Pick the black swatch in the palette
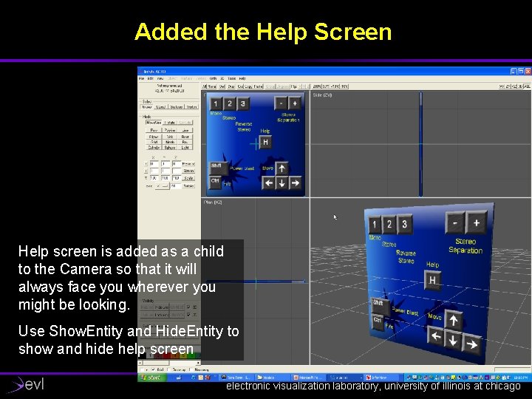The image size is (532, 399). pyautogui.click(x=143, y=356)
